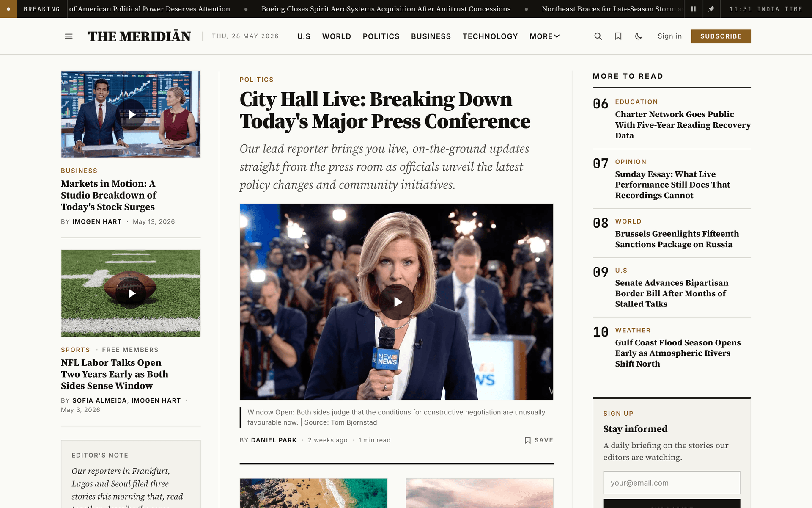Pause the breaking news ticker
The width and height of the screenshot is (812, 508).
click(693, 9)
